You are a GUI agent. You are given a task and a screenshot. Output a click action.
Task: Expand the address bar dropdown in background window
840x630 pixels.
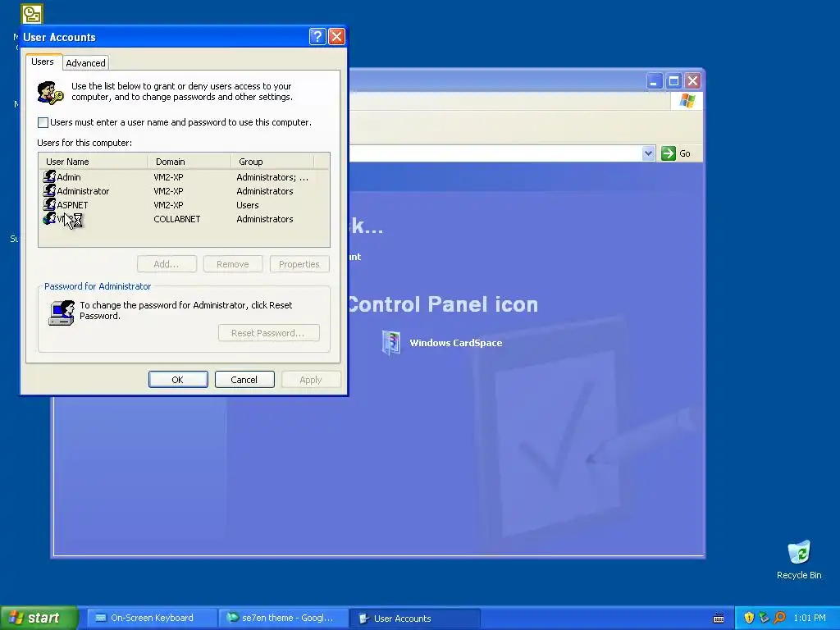648,153
